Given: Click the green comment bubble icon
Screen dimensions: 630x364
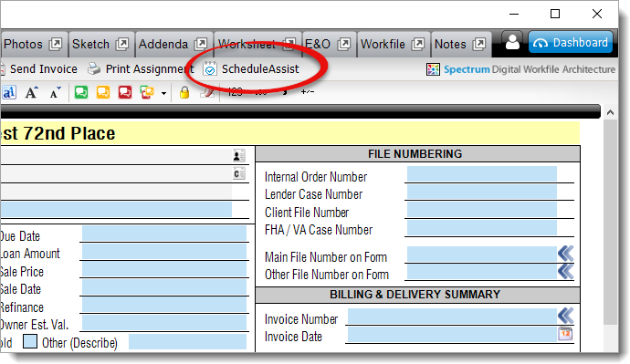Looking at the screenshot, I should (x=81, y=92).
